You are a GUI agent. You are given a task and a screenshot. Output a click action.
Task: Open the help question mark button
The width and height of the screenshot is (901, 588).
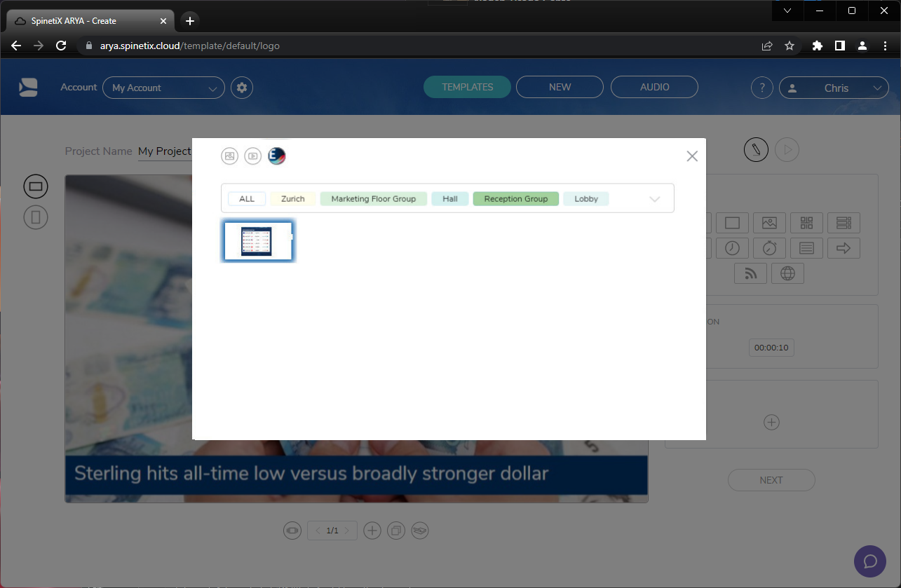(x=762, y=87)
